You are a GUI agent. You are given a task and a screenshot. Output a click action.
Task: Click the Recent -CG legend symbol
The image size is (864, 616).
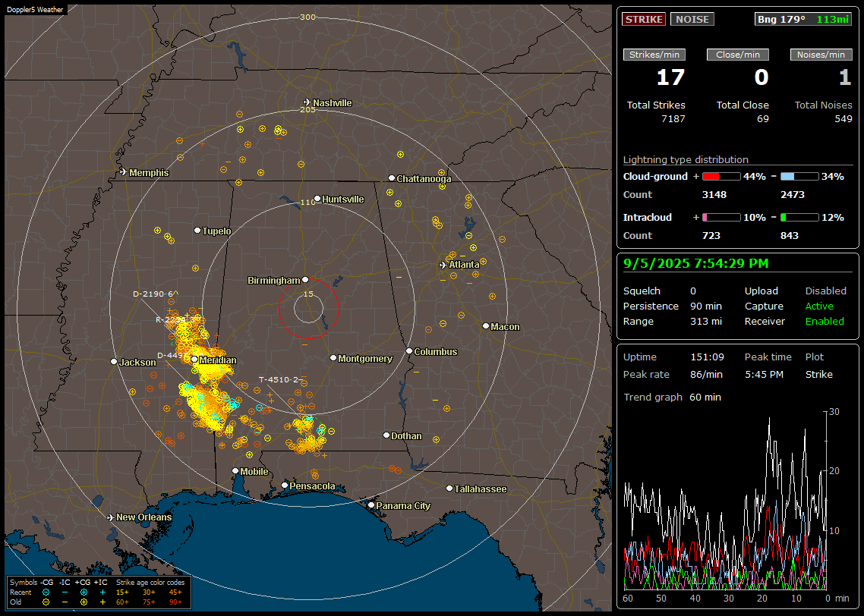pyautogui.click(x=46, y=592)
